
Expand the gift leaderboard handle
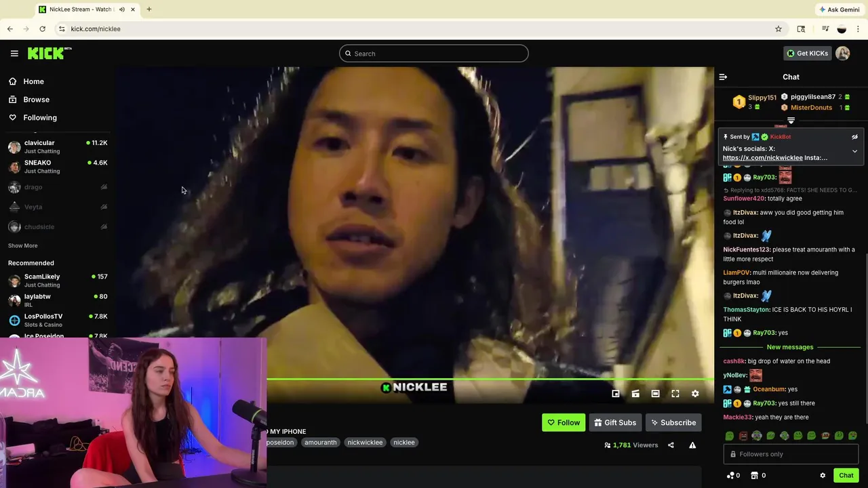(791, 121)
